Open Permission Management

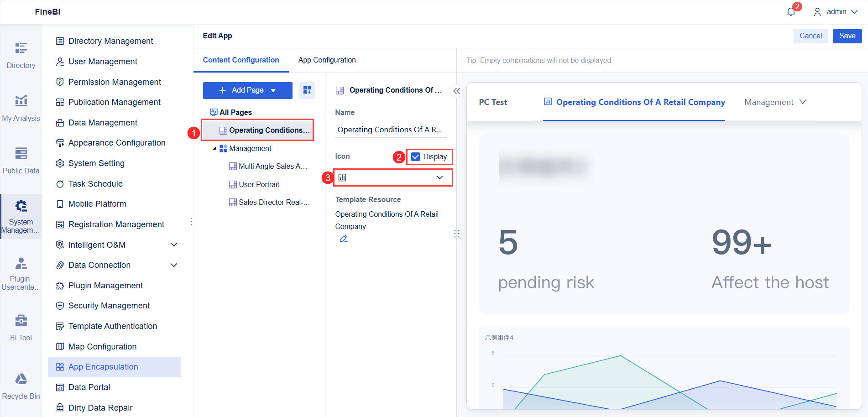pos(115,82)
